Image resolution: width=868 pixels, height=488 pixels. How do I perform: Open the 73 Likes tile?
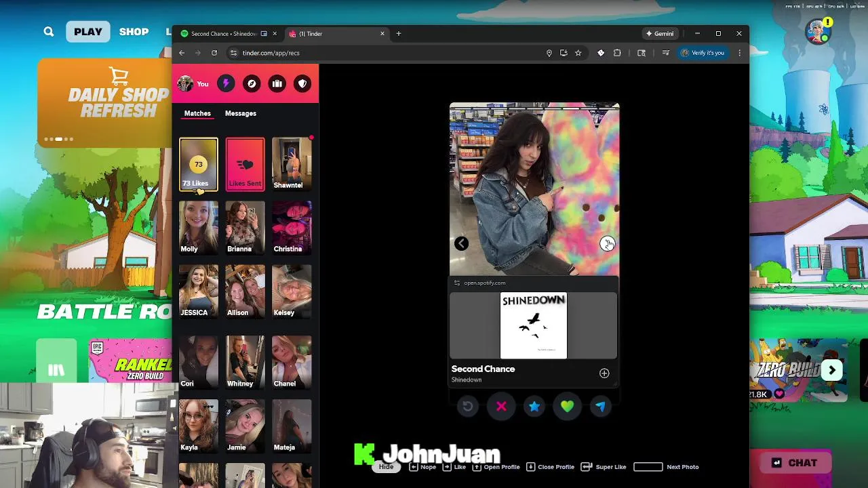click(x=199, y=165)
